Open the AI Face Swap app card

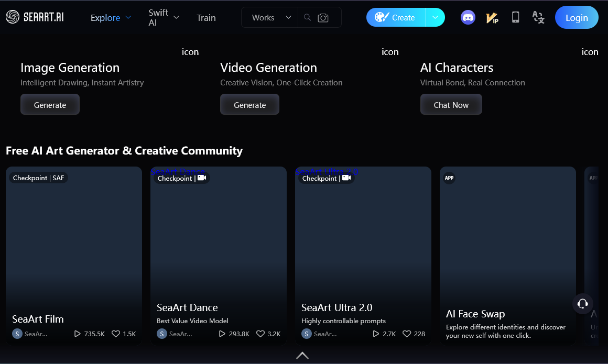(507, 256)
